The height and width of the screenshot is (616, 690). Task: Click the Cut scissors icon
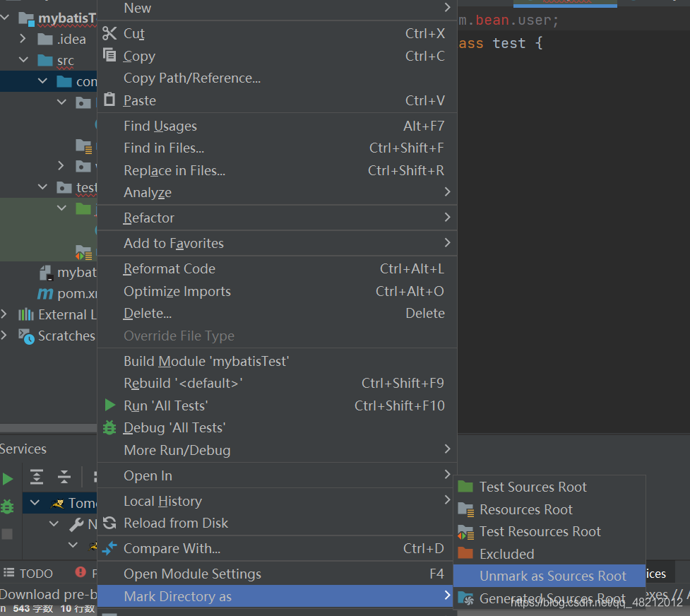tap(109, 33)
